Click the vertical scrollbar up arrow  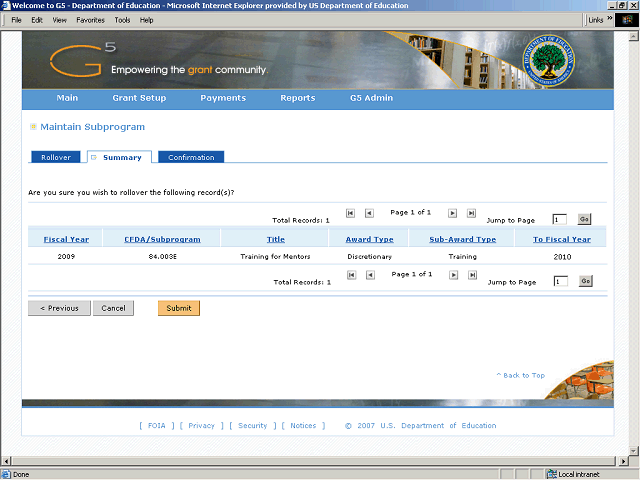(633, 36)
